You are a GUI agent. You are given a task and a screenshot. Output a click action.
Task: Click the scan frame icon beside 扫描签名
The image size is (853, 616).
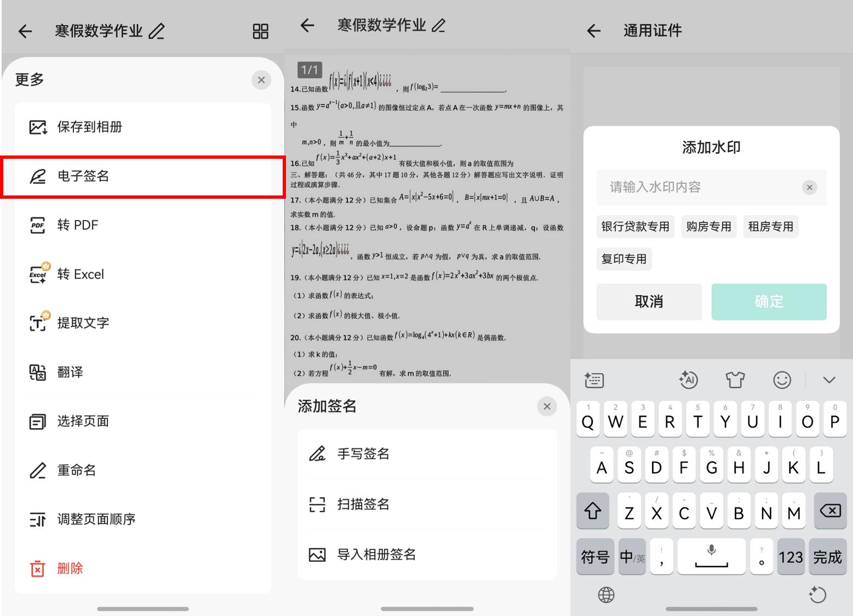[x=317, y=504]
